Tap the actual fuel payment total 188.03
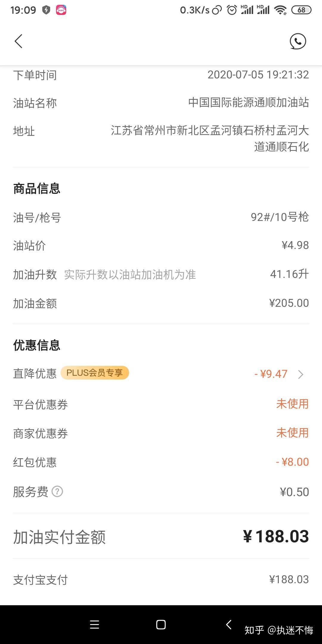 276,537
